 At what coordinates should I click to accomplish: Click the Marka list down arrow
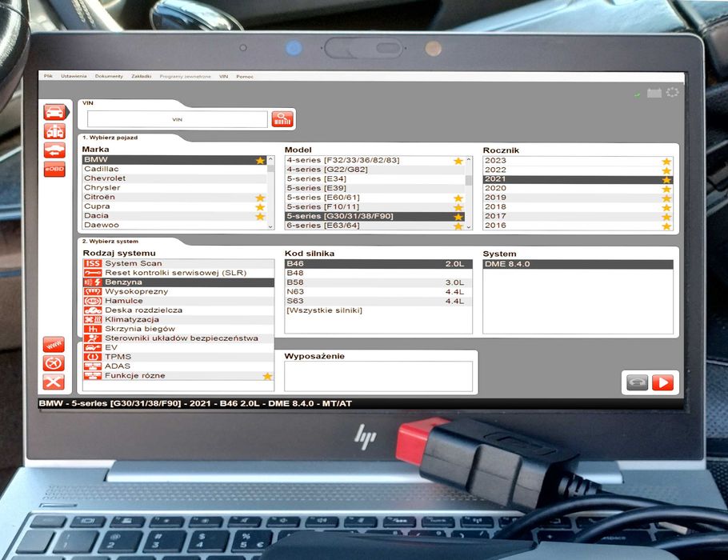pos(270,226)
